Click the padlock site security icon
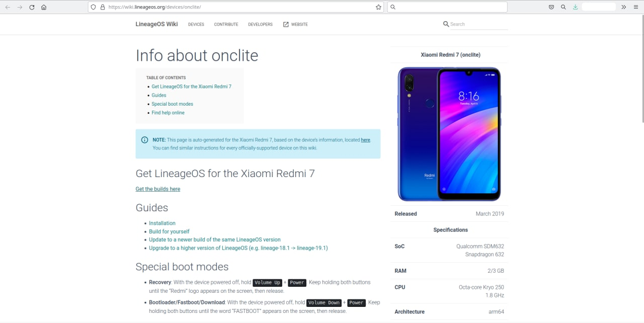 click(x=103, y=8)
